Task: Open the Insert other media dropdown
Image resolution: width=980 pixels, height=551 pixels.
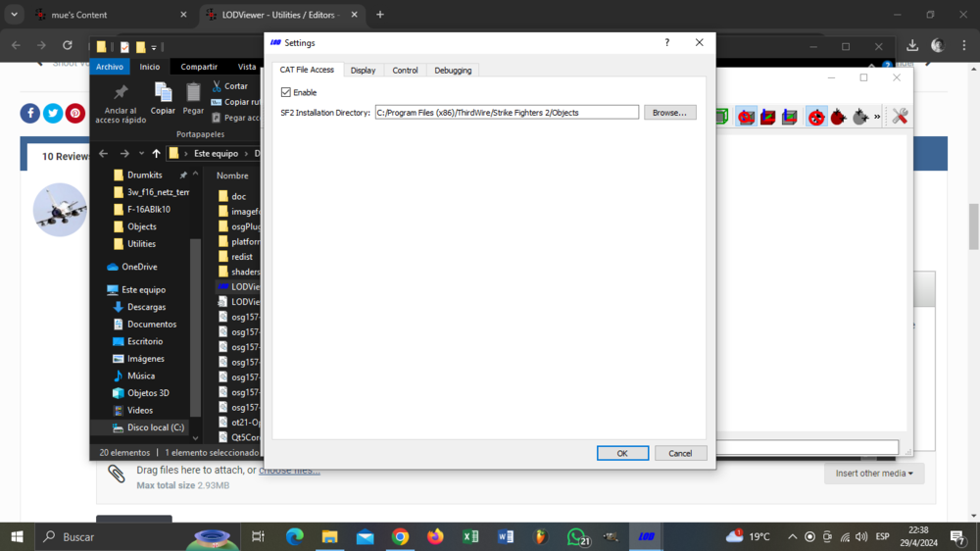Action: tap(874, 474)
